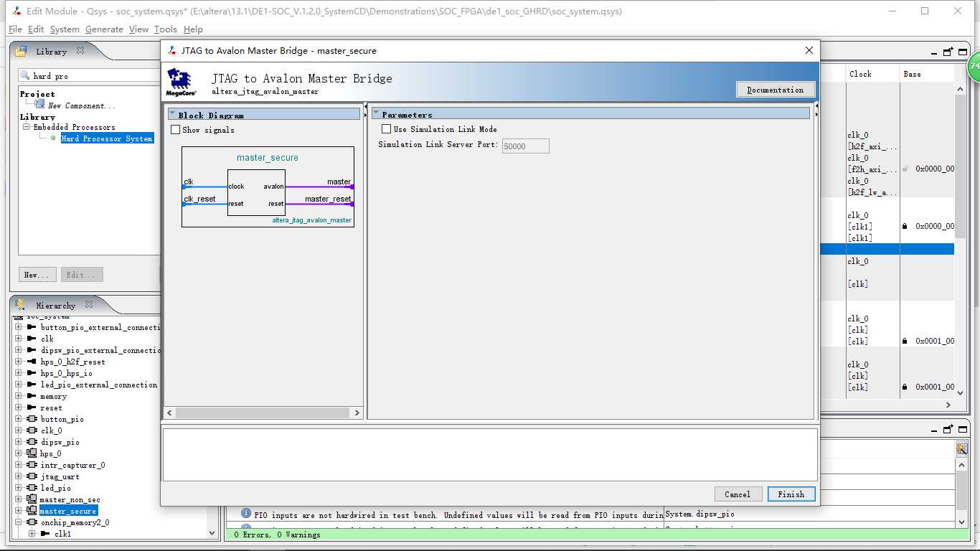Open the Edit menu

coord(36,29)
